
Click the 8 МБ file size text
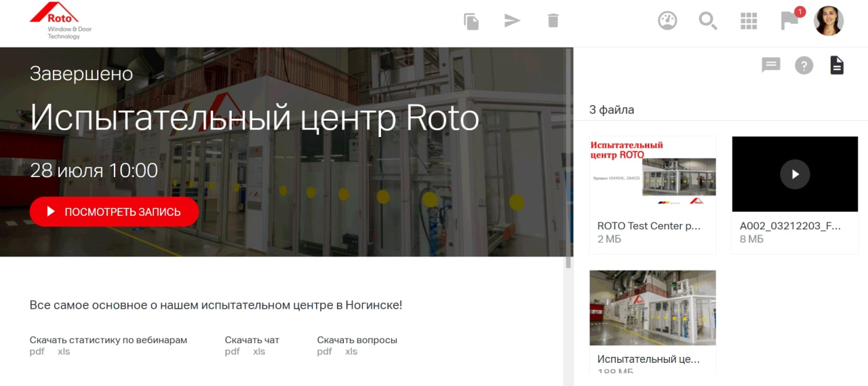751,239
